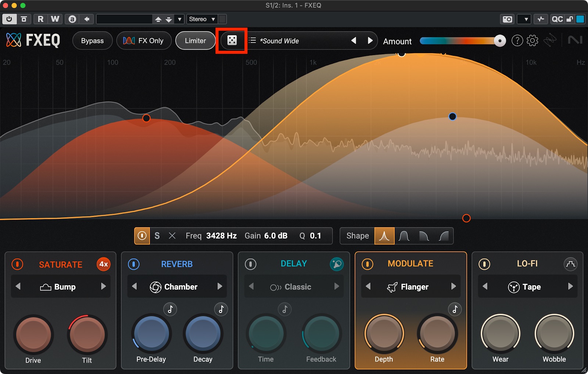Click the Flanger modulation type label
Screen dimensions: 588x374
click(x=415, y=287)
